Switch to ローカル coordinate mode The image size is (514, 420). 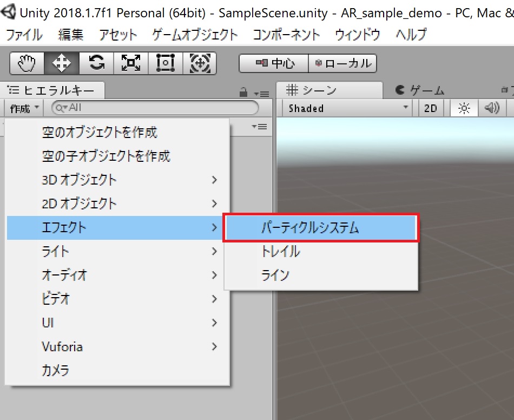343,63
